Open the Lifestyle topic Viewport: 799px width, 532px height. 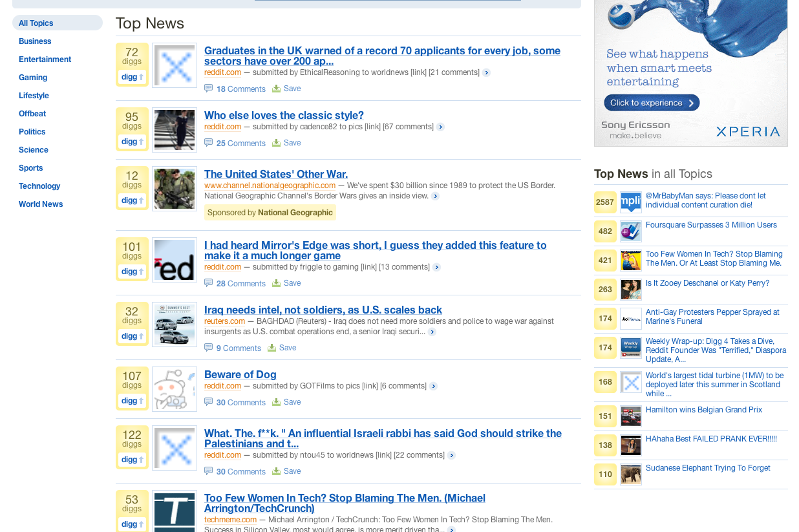pos(34,96)
